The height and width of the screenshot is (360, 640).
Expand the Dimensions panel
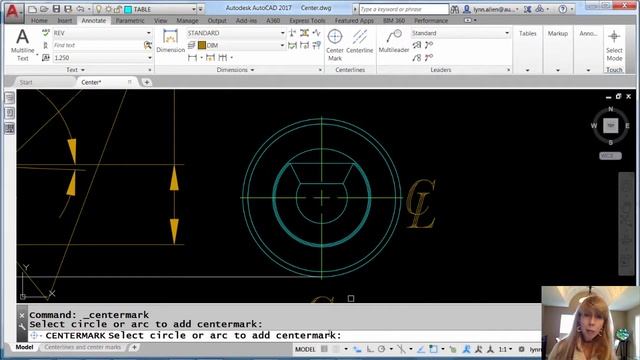(236, 70)
